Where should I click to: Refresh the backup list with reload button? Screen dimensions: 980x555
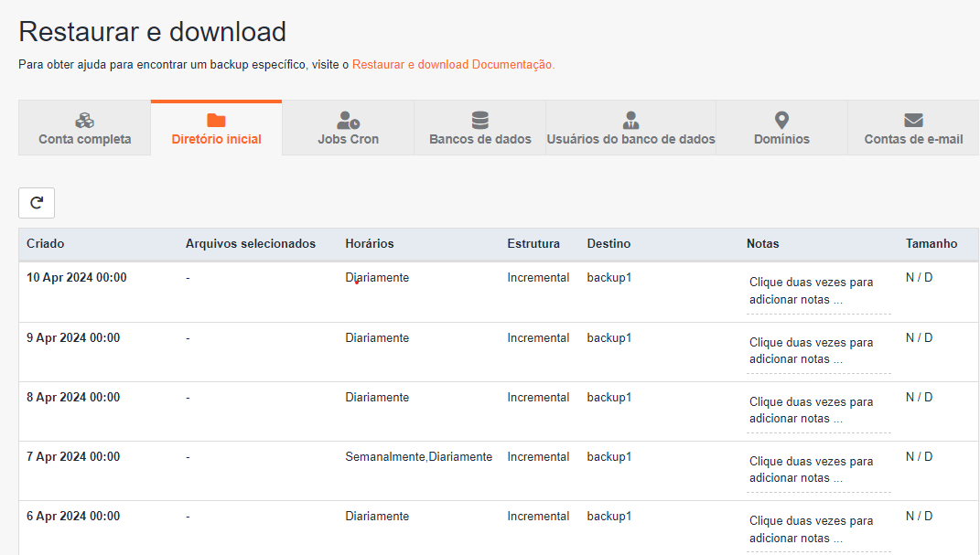[37, 203]
